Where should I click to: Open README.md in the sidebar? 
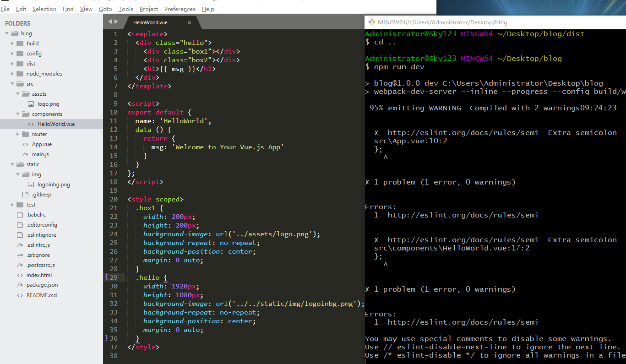coord(42,295)
